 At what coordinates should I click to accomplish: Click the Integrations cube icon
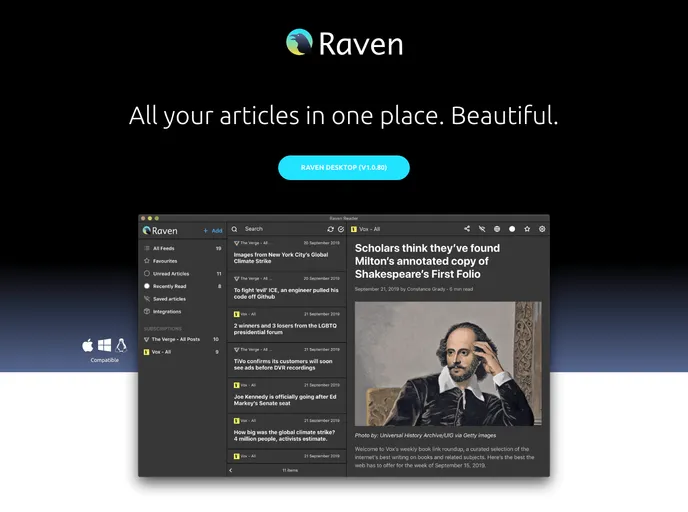coord(147,311)
